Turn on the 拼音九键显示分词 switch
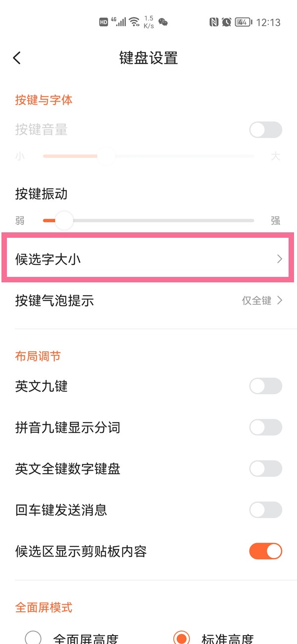Viewport: 297px width, 644px height. [x=265, y=428]
